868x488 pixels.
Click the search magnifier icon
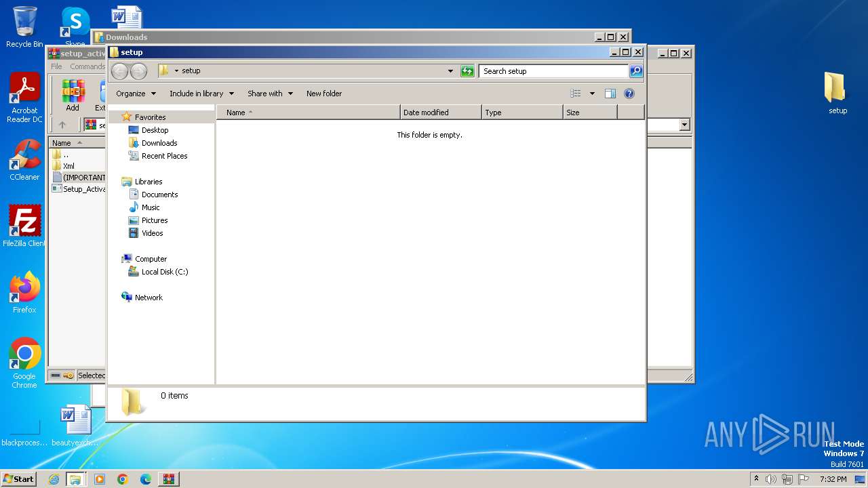[x=635, y=70]
